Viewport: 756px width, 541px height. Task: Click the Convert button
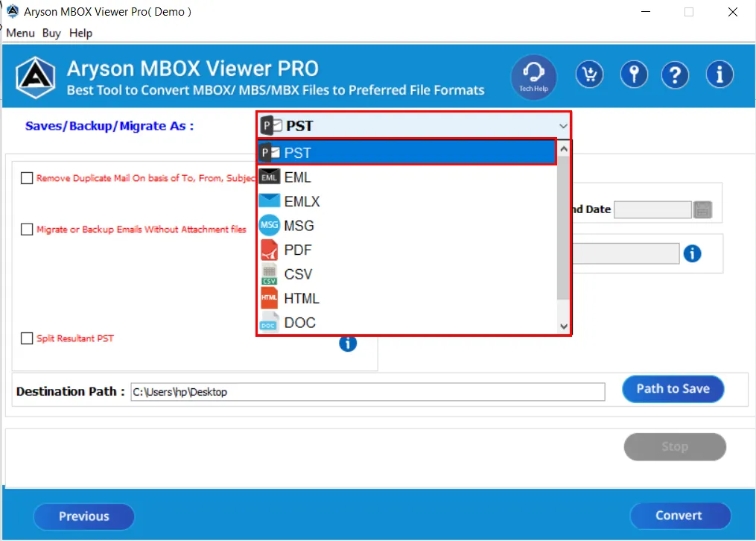[680, 516]
